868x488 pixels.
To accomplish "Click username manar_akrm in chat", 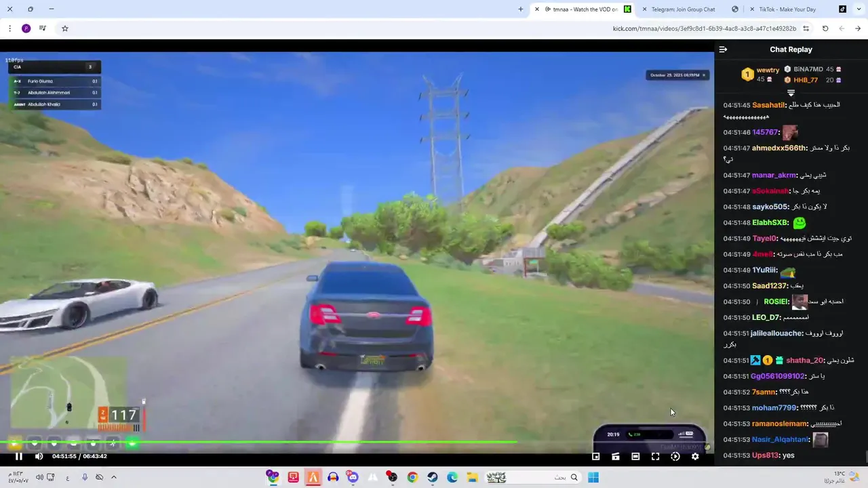I will 774,175.
